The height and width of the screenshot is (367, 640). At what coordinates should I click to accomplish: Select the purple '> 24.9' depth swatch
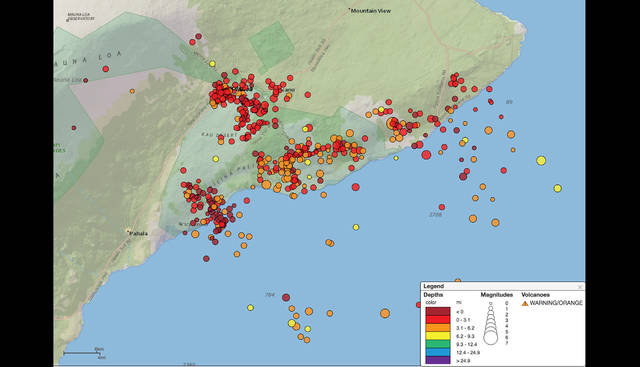(438, 360)
